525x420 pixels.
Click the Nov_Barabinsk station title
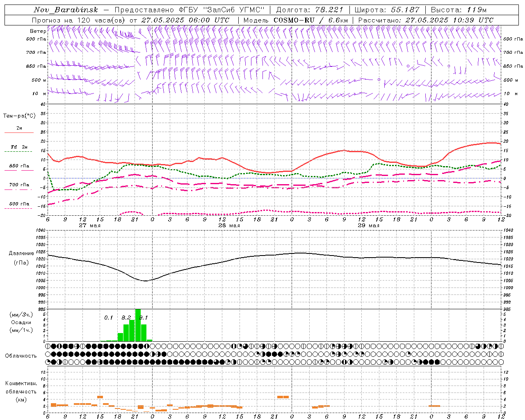(66, 10)
